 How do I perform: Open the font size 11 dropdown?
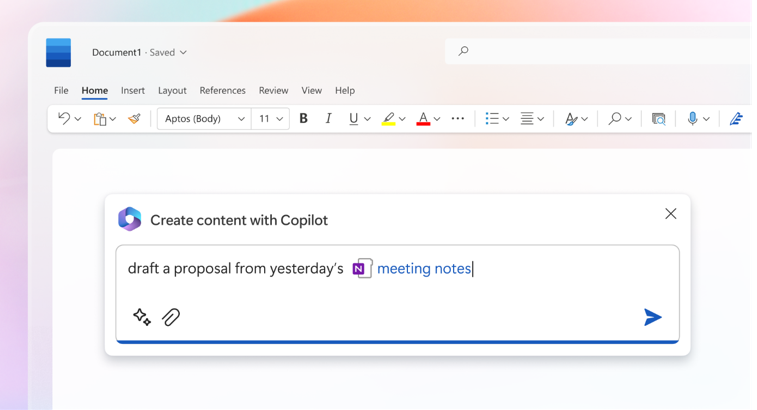point(270,119)
